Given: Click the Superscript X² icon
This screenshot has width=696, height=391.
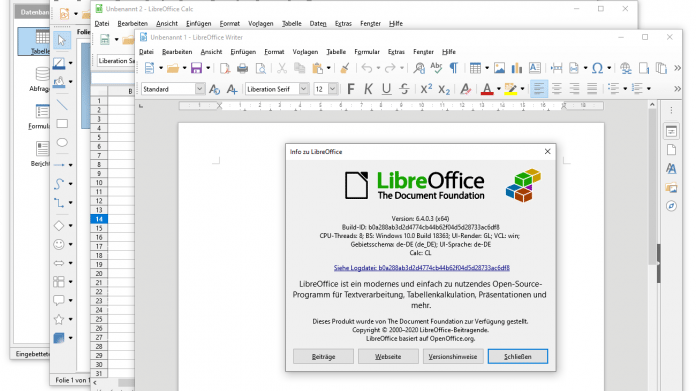Looking at the screenshot, I should [x=426, y=89].
